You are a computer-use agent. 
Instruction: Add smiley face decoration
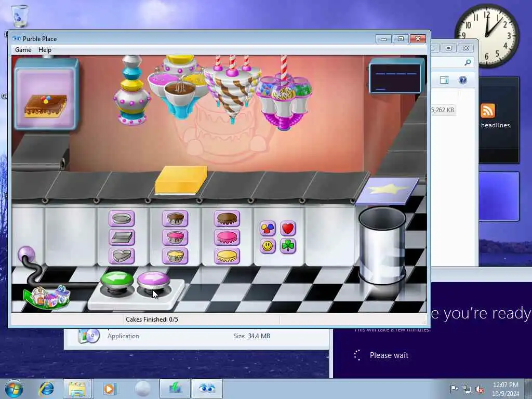pyautogui.click(x=268, y=246)
